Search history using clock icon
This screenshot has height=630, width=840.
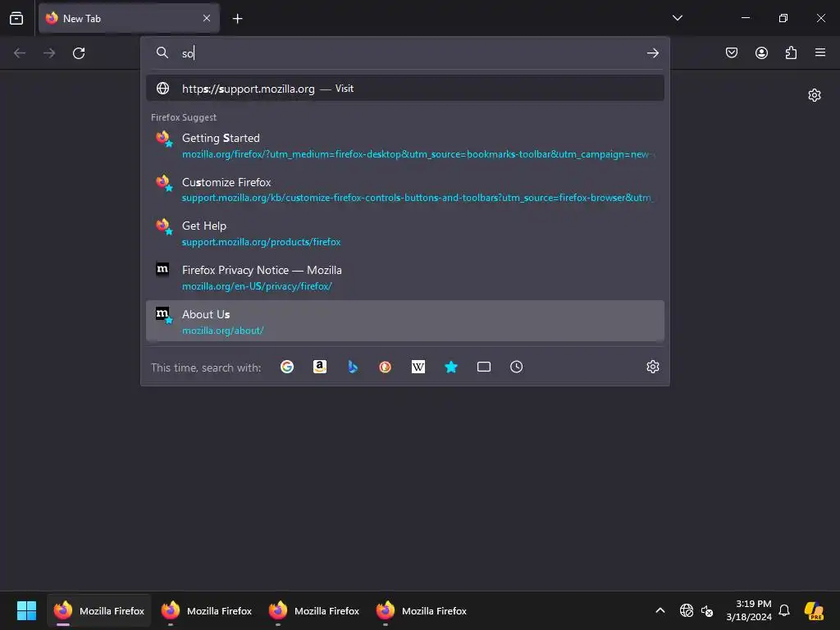pyautogui.click(x=517, y=367)
